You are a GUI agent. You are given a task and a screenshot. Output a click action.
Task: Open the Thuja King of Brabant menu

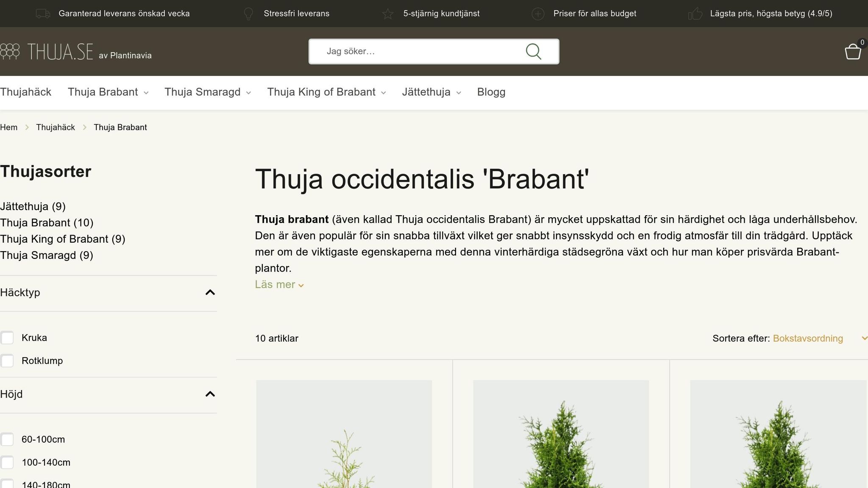point(321,92)
